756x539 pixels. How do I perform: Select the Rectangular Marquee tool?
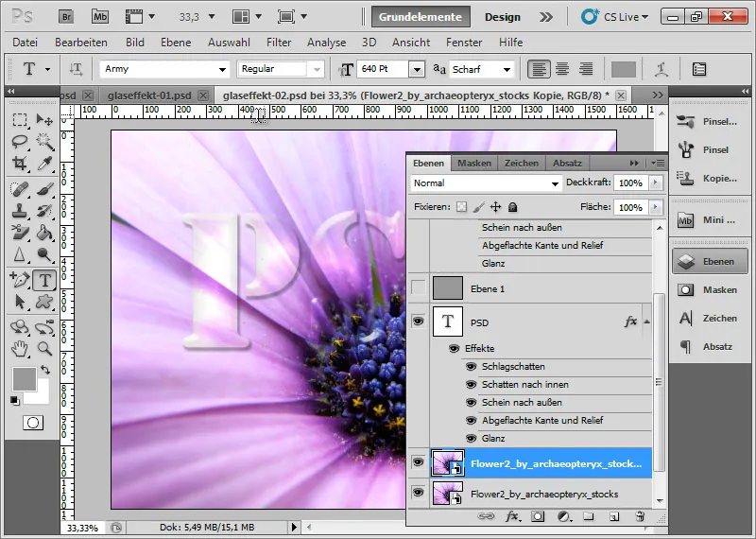click(20, 120)
